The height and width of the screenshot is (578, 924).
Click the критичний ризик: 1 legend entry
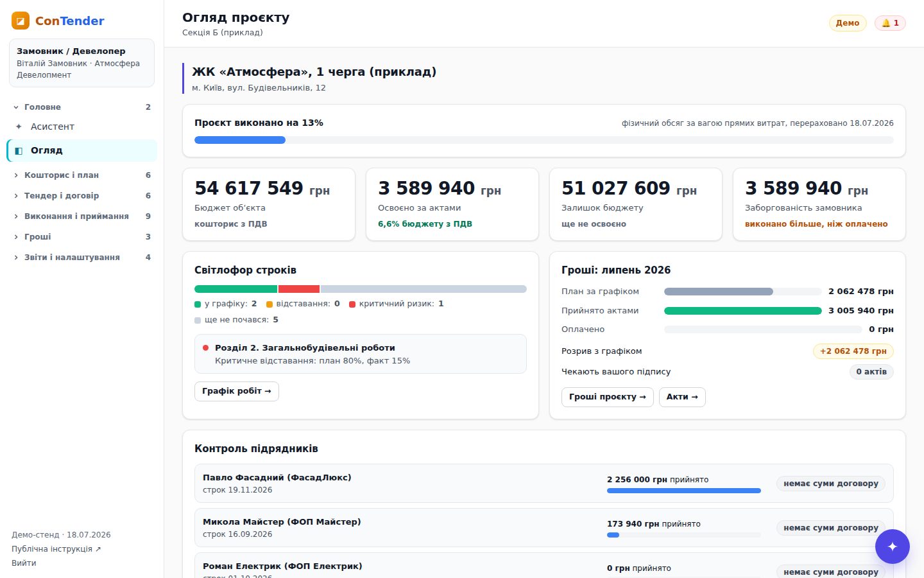pos(397,304)
